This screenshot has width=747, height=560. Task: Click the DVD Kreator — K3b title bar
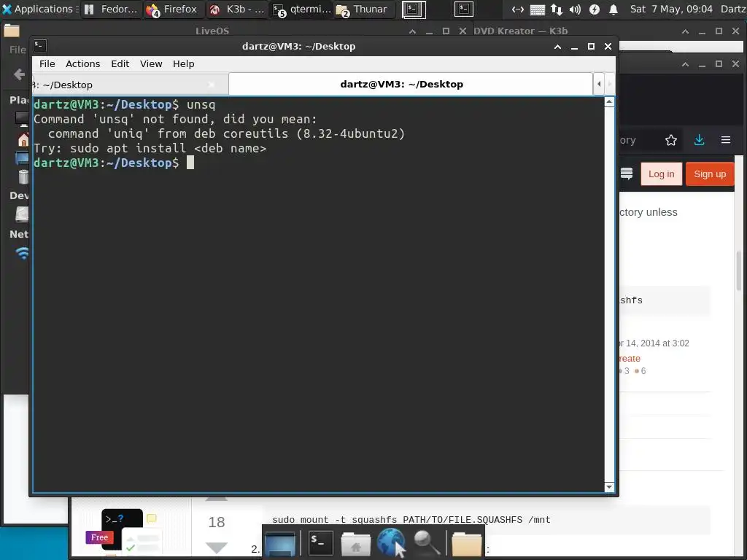(520, 31)
